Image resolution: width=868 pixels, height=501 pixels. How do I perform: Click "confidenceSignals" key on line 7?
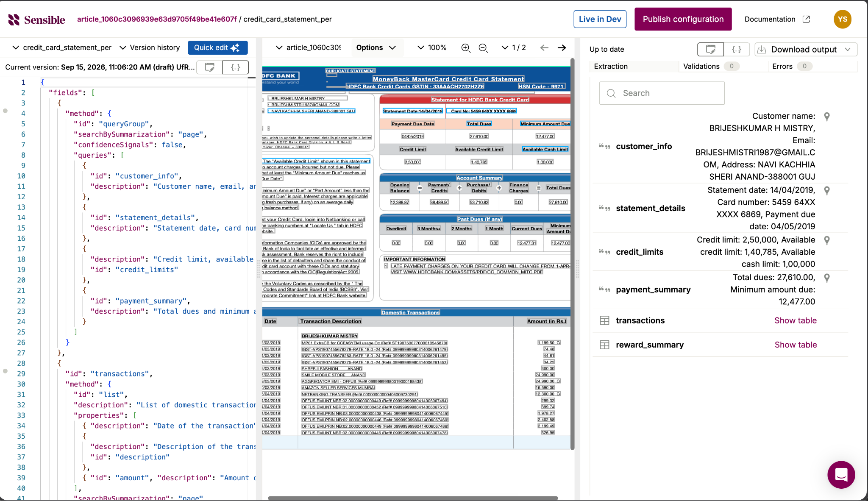113,145
